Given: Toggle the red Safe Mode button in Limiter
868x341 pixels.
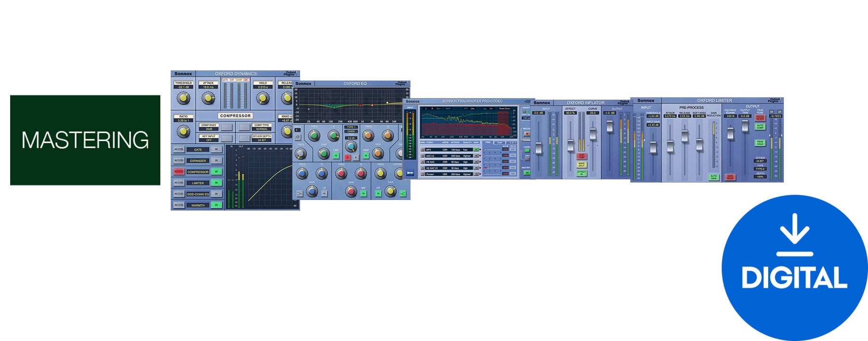Looking at the screenshot, I should pyautogui.click(x=731, y=177).
